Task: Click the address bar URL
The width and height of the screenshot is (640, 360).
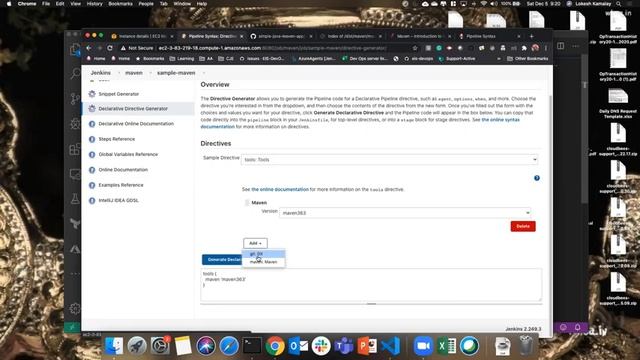Action: [272, 48]
